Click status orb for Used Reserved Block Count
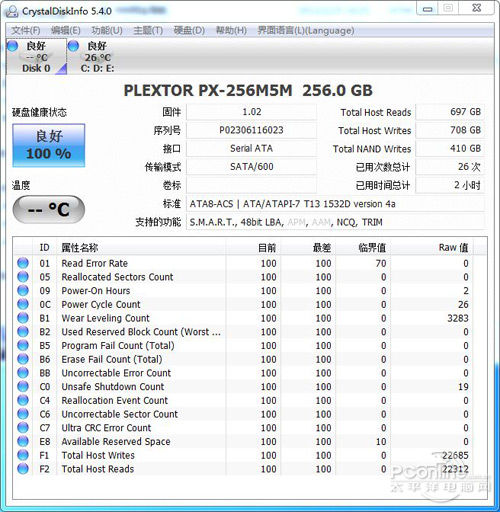 tap(23, 332)
